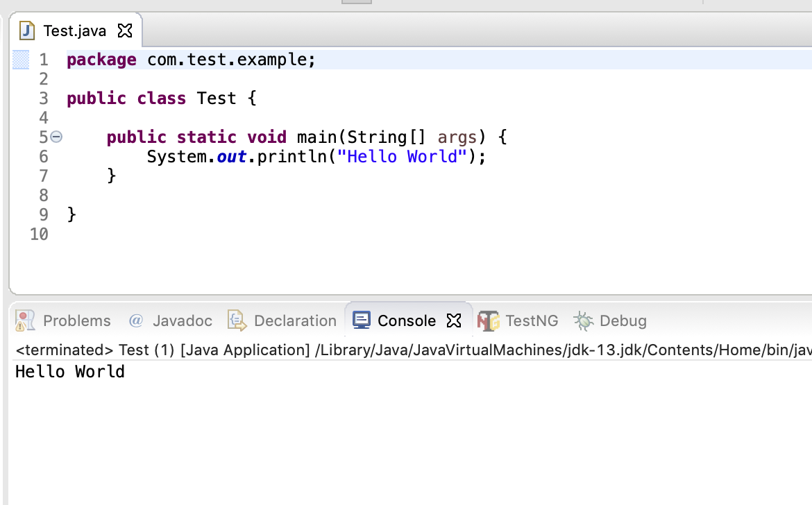
Task: Click the Java file icon on Test.java tab
Action: pos(26,29)
